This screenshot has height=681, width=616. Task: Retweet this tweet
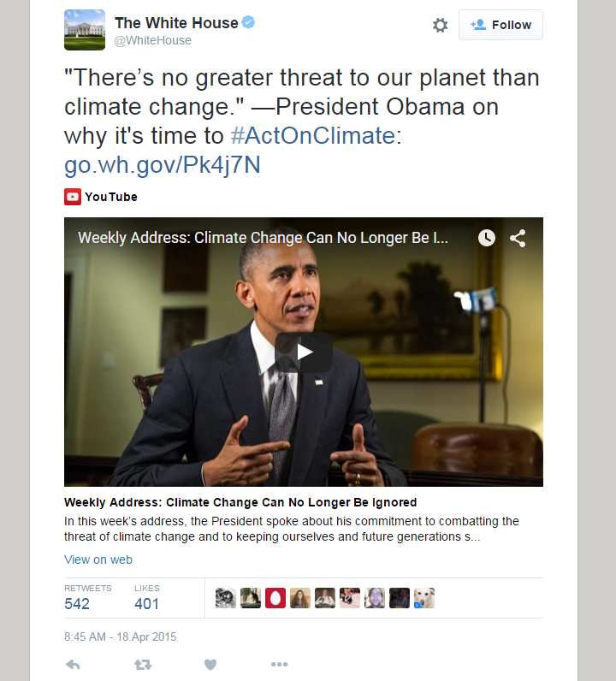point(143,665)
